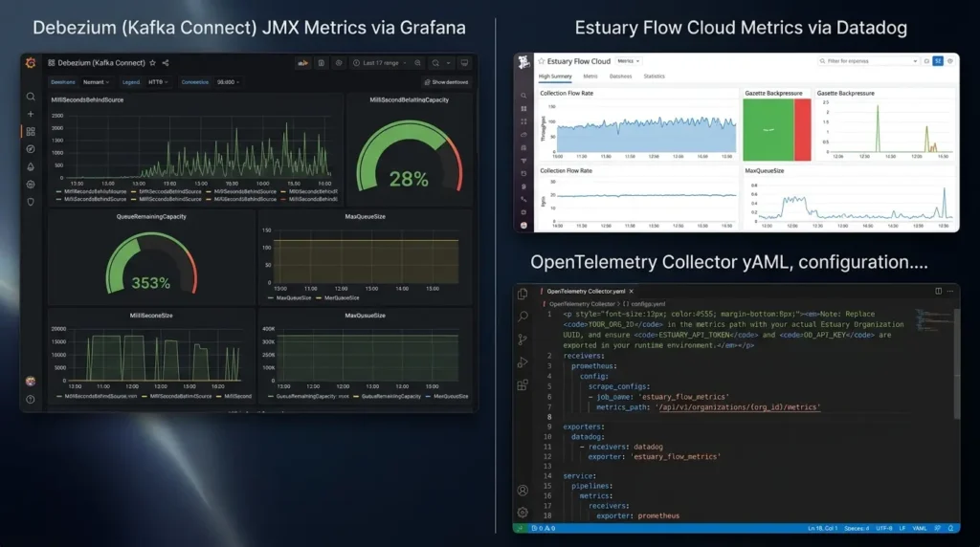The width and height of the screenshot is (980, 547).
Task: Click the user avatar at Datadog sidebar bottom
Action: pos(523,226)
